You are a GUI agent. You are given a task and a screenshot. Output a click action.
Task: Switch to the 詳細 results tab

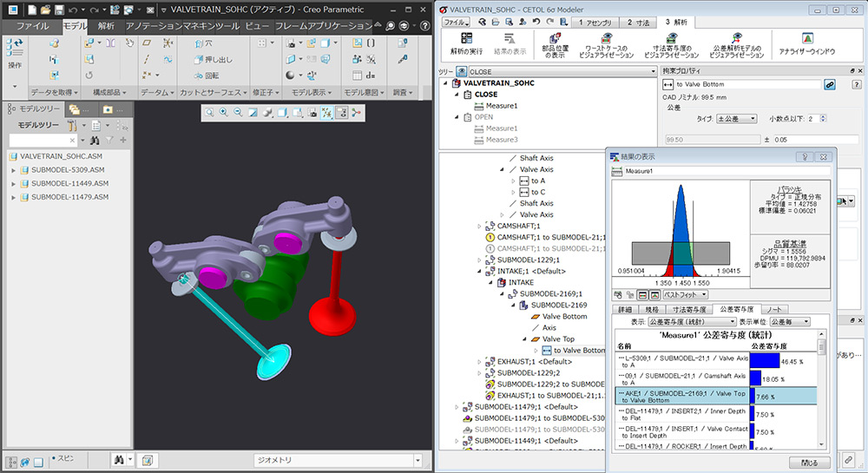(x=625, y=310)
